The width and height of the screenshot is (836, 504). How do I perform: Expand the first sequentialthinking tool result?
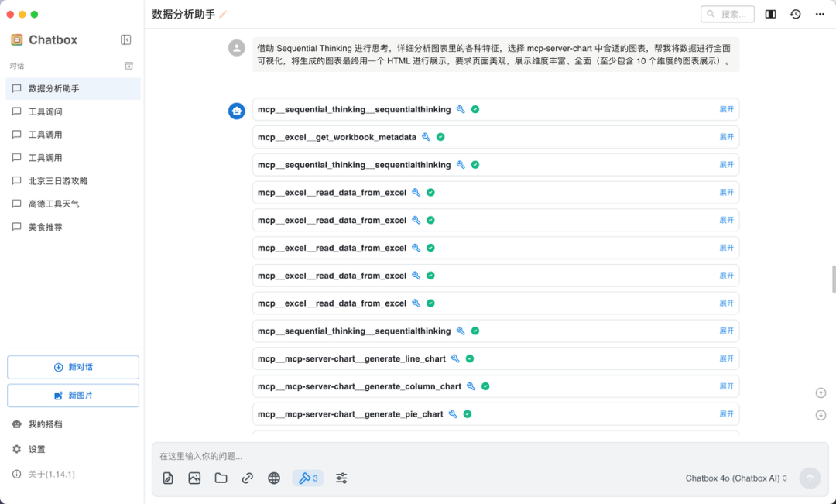click(x=726, y=109)
